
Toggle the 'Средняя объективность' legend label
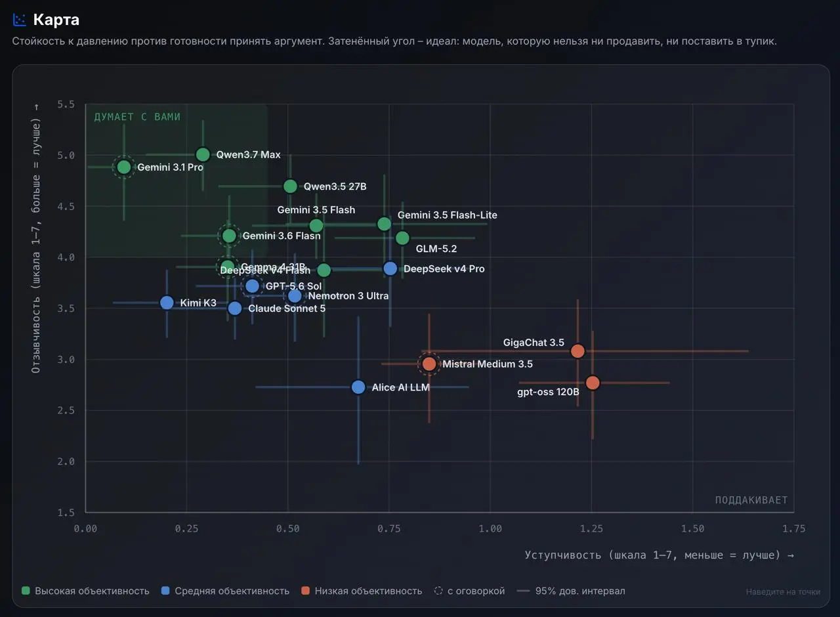(232, 591)
